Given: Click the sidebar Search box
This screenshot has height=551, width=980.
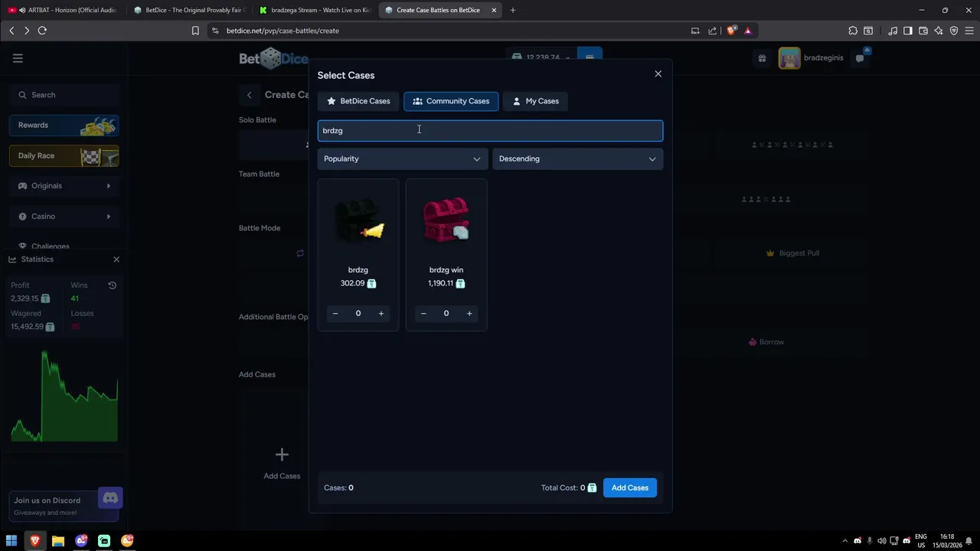Looking at the screenshot, I should (x=64, y=95).
